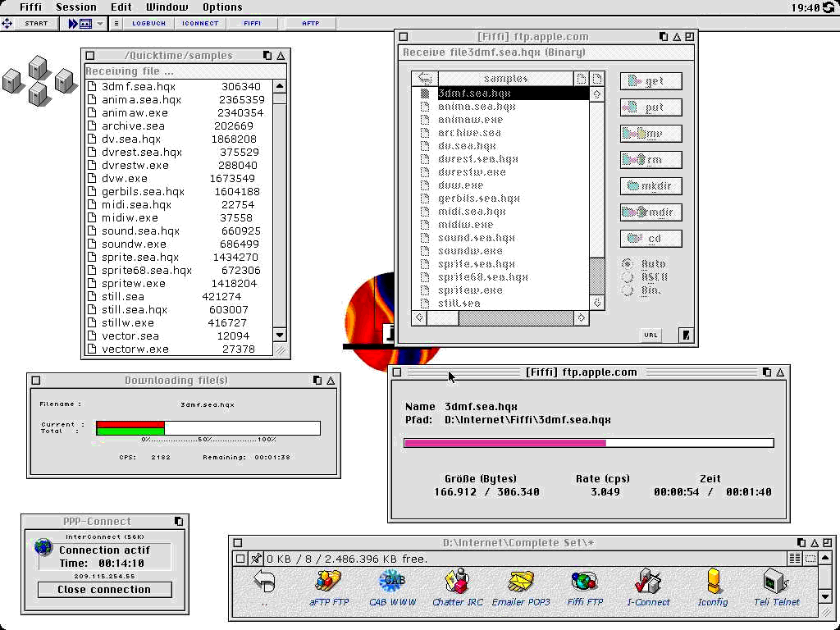Go to parent directory arrow in Complete Set window
The image size is (840, 630).
tap(265, 582)
